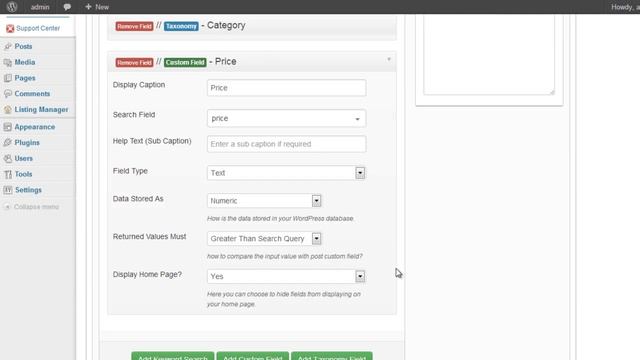Open Pages in the sidebar

pos(25,78)
